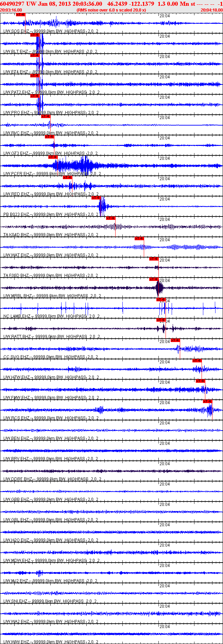
Task: Select the pick flag on UW.PAT2 trace
Action: click(35, 76)
